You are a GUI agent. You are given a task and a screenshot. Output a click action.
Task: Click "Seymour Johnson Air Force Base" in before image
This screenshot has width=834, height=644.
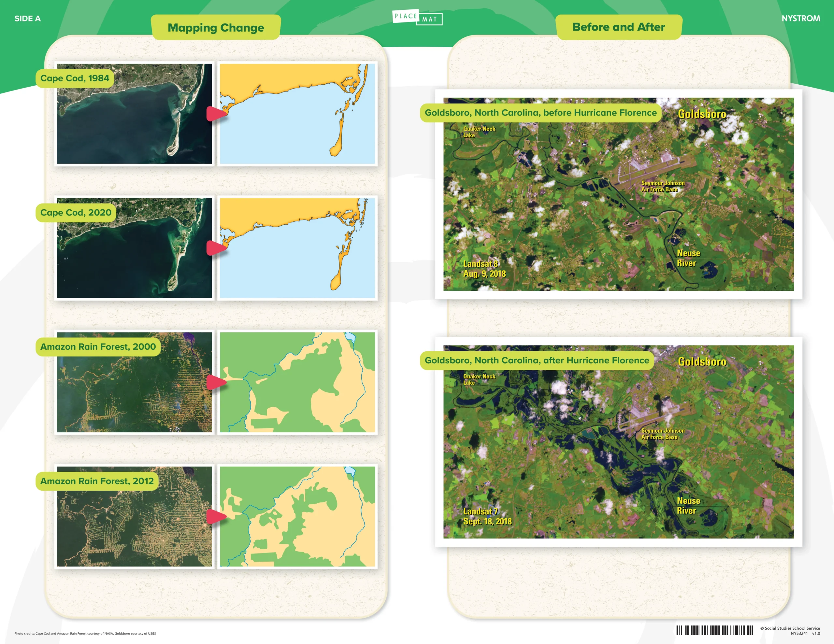pyautogui.click(x=663, y=186)
